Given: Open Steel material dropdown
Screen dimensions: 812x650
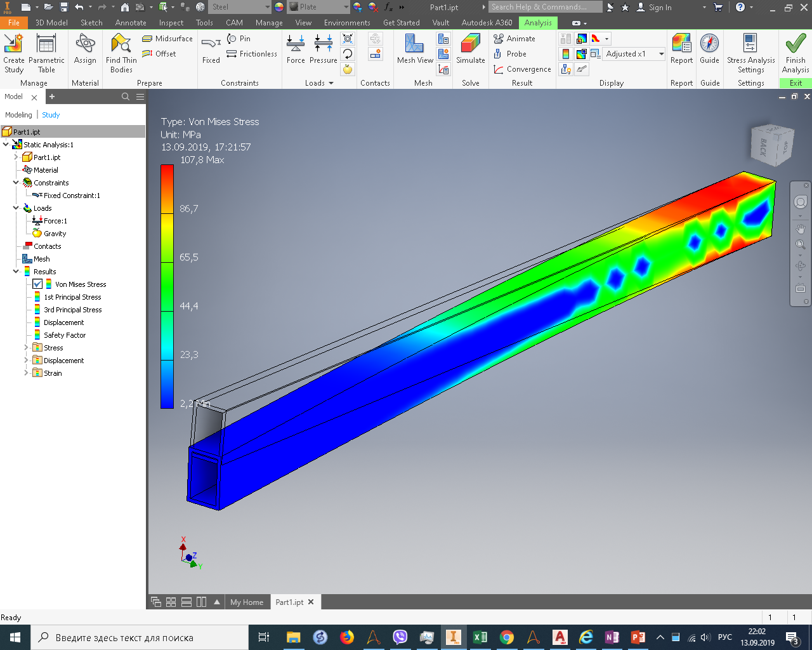Looking at the screenshot, I should [240, 7].
